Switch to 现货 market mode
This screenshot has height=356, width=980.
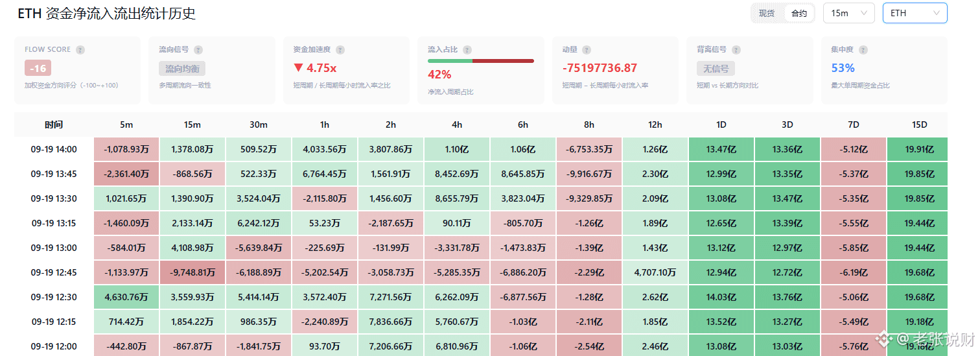coord(767,13)
